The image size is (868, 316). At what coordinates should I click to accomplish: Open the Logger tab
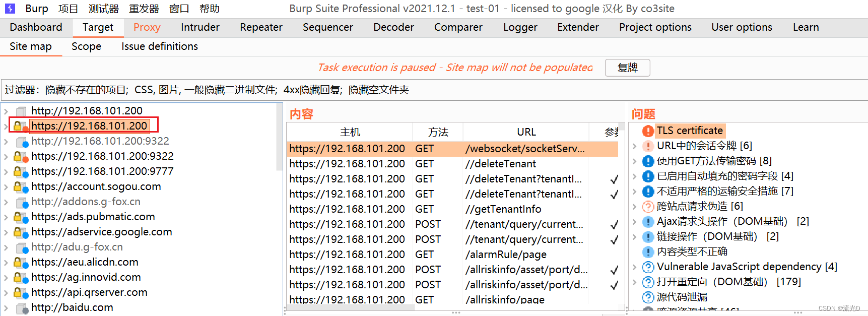pos(520,27)
